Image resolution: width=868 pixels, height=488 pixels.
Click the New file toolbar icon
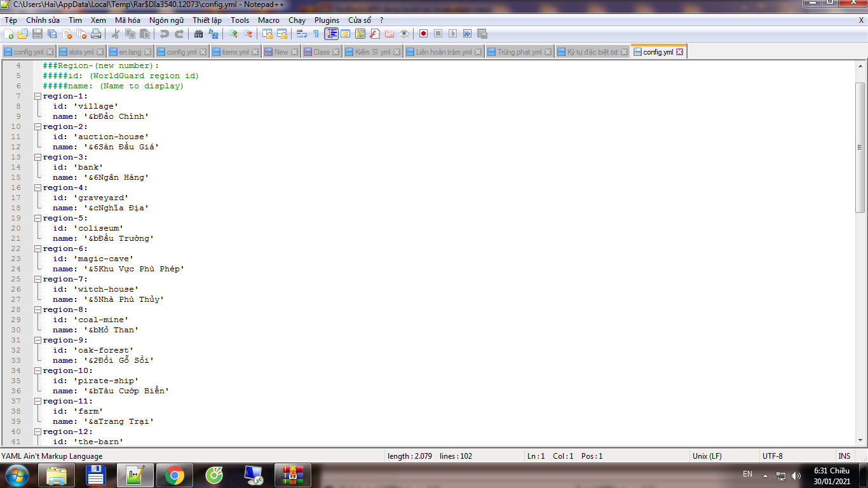8,34
